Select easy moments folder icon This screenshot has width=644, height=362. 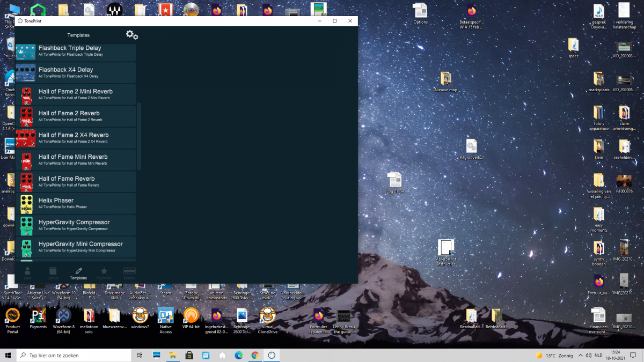coord(598,219)
